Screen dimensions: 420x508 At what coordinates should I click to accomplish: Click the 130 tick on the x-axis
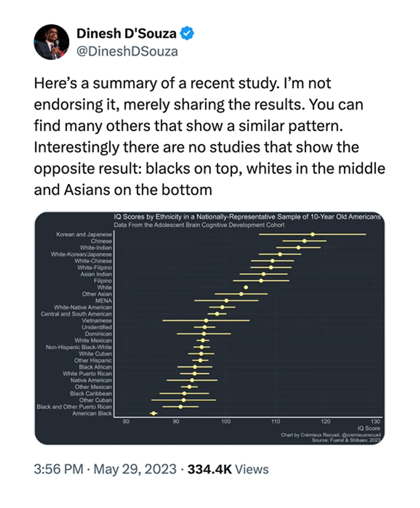375,422
